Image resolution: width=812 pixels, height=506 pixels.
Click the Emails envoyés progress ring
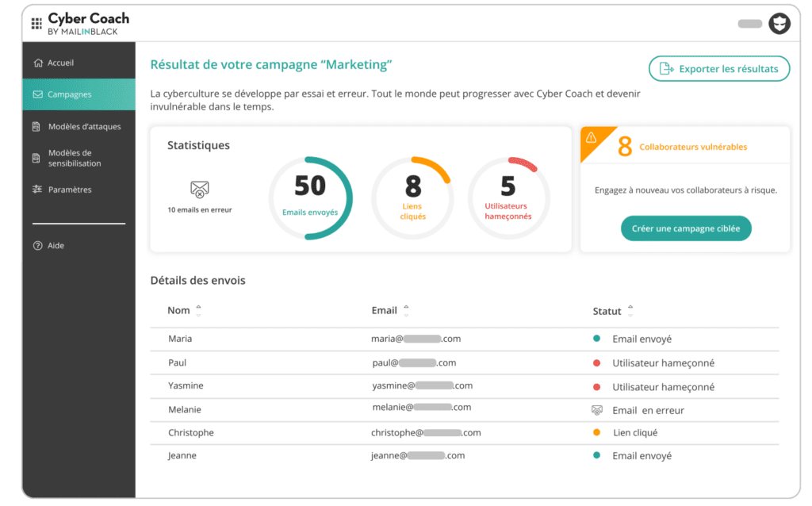[310, 197]
